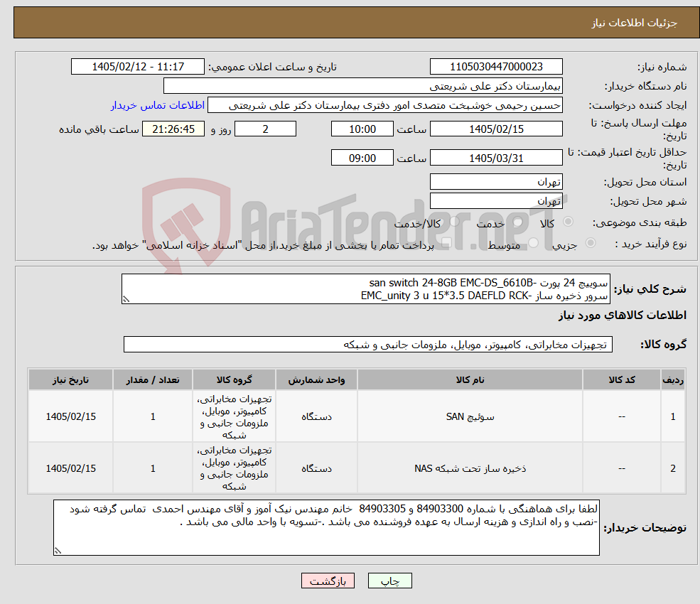Select the متوسط purchase type radio
Image resolution: width=700 pixels, height=604 pixels.
(534, 243)
